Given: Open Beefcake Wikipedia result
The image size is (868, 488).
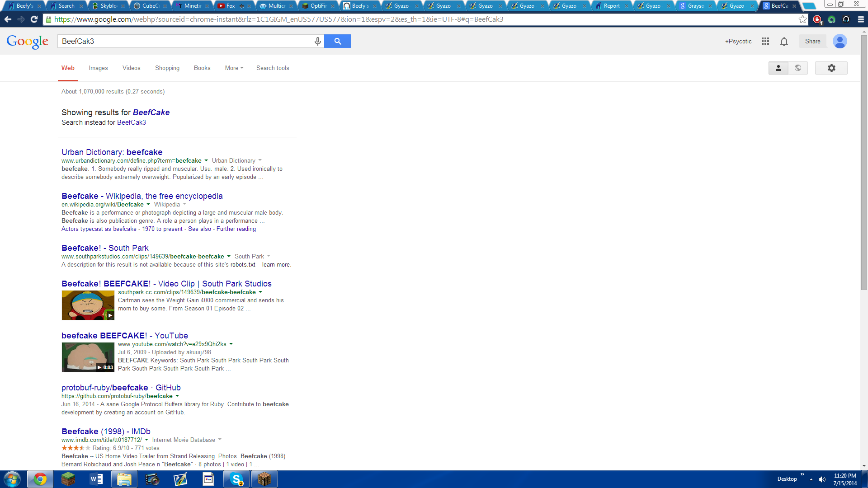Looking at the screenshot, I should (x=142, y=196).
